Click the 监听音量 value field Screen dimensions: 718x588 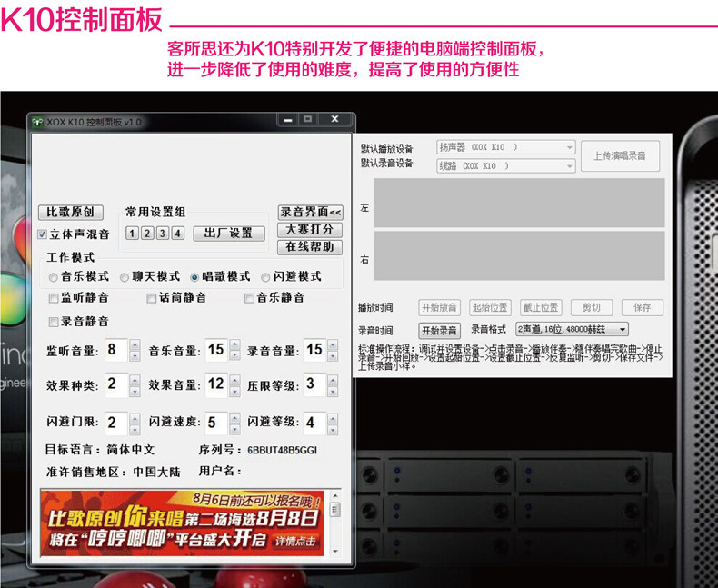point(116,350)
